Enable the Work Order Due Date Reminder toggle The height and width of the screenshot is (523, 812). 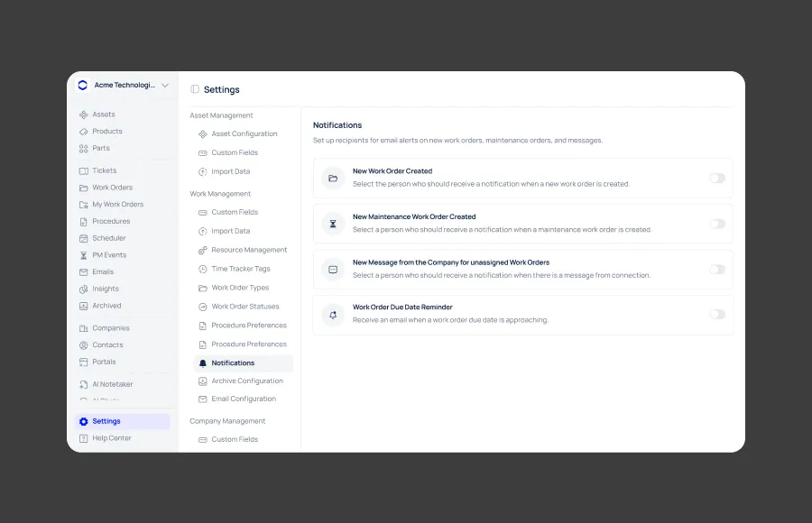point(717,315)
